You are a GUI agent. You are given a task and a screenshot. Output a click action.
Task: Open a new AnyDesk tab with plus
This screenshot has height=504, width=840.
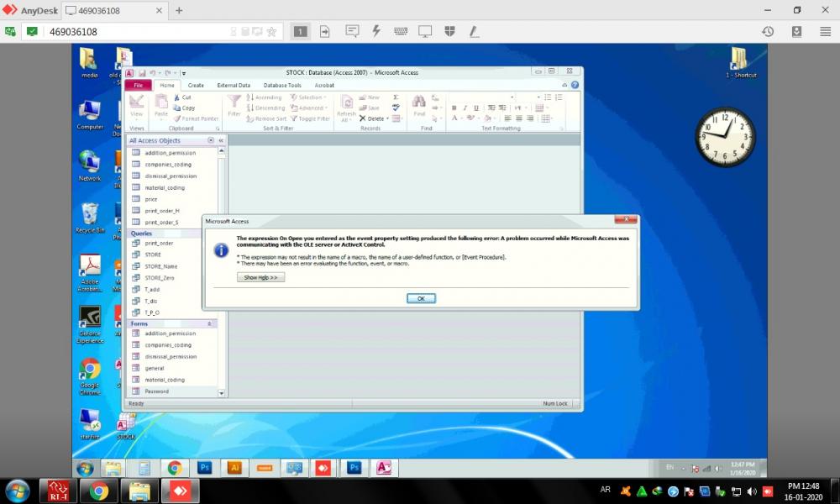179,10
